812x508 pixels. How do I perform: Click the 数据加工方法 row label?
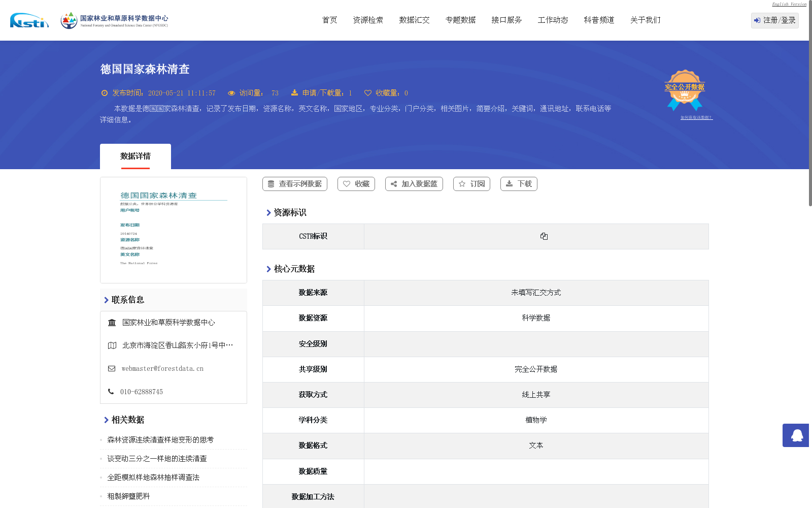[313, 497]
